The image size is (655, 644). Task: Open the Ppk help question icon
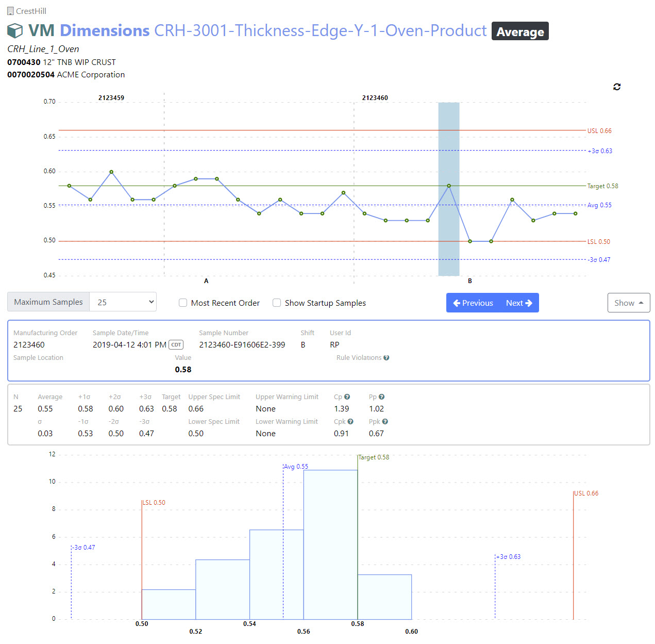click(x=385, y=422)
